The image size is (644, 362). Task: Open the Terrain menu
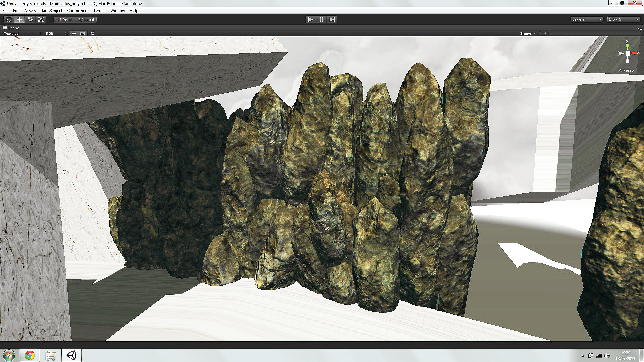(x=99, y=11)
